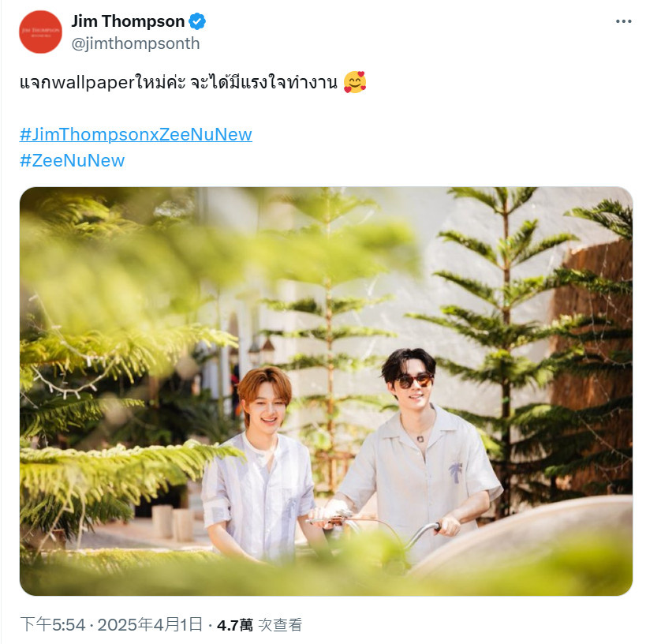The height and width of the screenshot is (644, 646).
Task: Click the blue verified badge
Action: [x=197, y=21]
